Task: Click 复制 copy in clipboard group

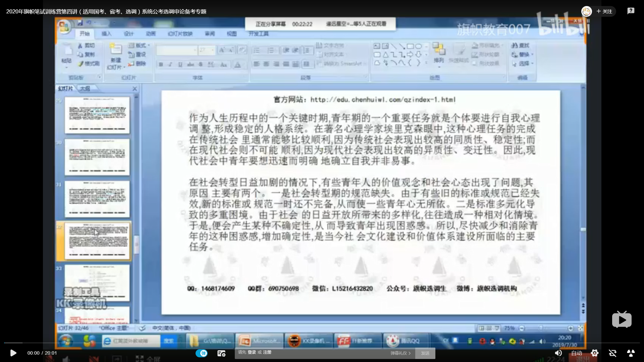Action: point(87,54)
